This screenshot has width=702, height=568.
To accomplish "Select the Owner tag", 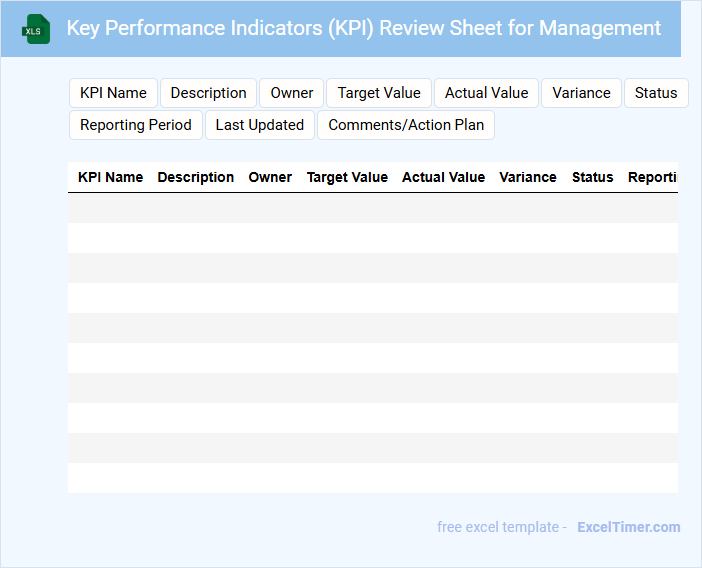I will point(292,93).
